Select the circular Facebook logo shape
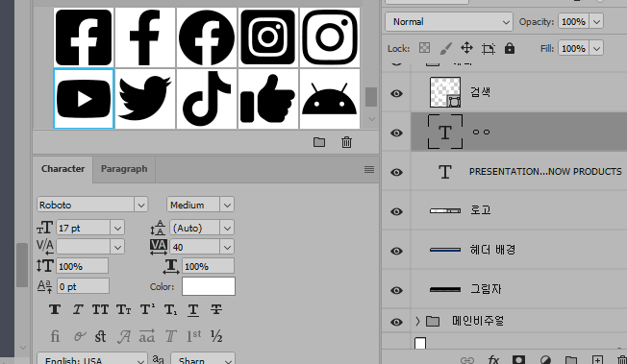Image resolution: width=627 pixels, height=364 pixels. coord(207,37)
